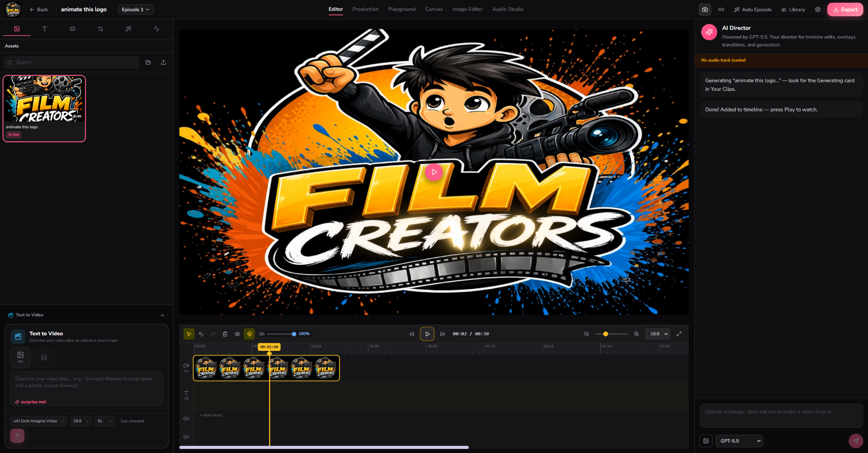Open the 5s duration dropdown

click(x=104, y=421)
